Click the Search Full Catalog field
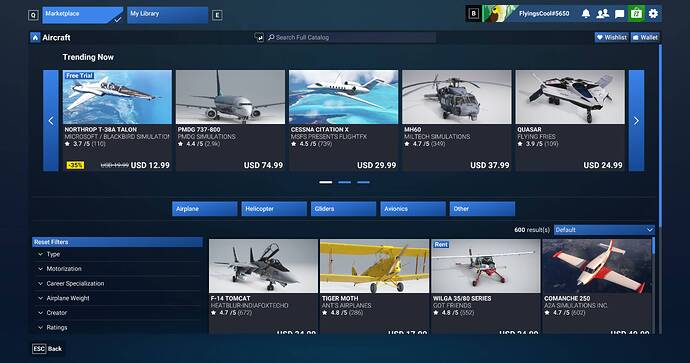Image resolution: width=690 pixels, height=363 pixels. (351, 37)
